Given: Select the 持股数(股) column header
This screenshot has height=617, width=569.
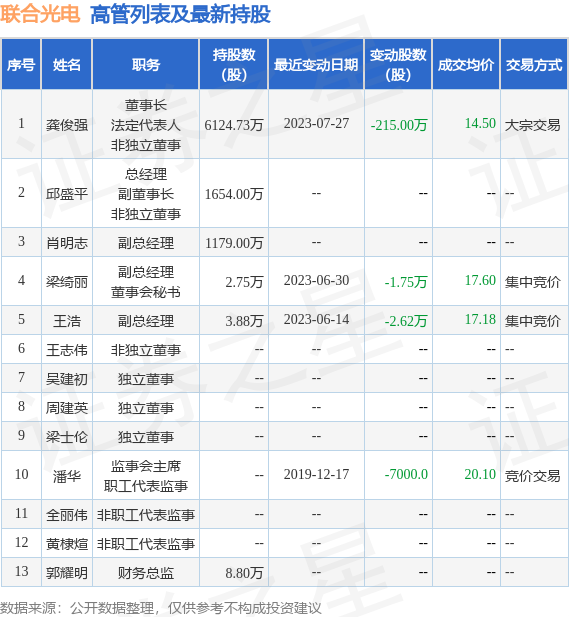Looking at the screenshot, I should [234, 65].
